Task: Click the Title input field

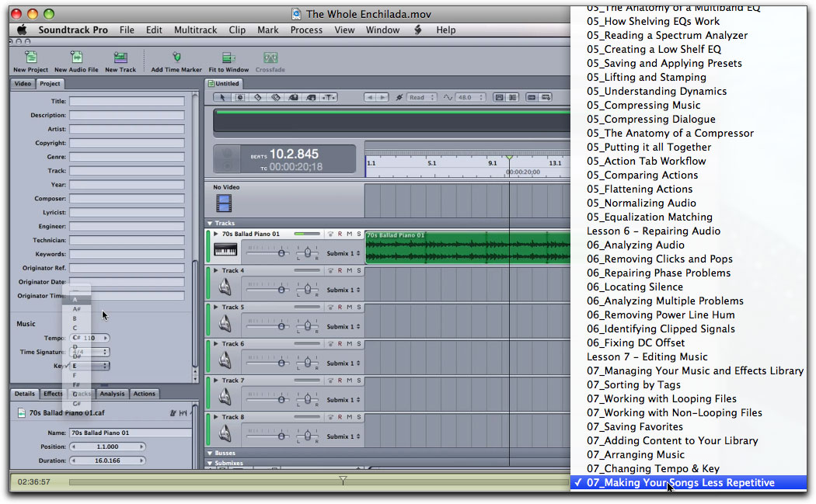Action: [127, 101]
